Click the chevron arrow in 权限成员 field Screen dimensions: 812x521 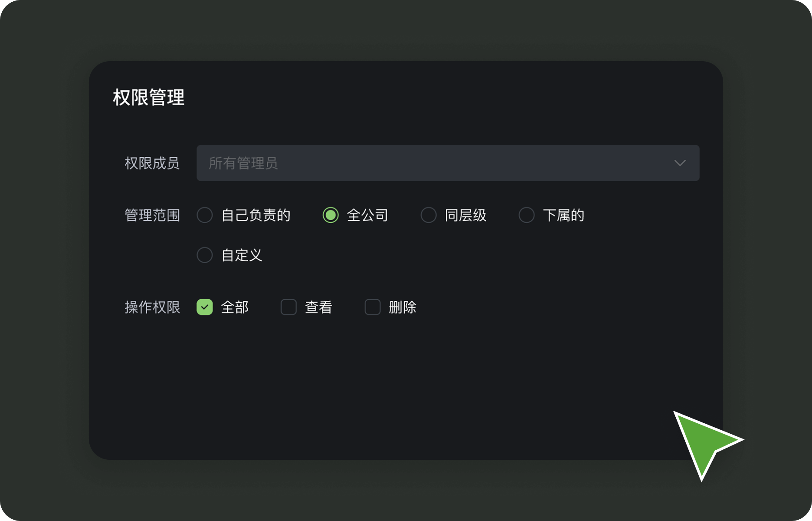pyautogui.click(x=680, y=163)
